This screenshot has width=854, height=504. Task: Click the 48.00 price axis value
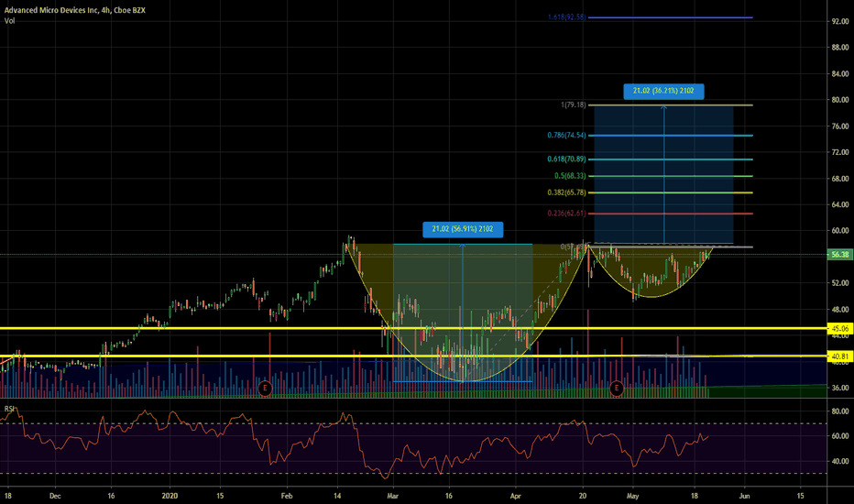click(x=840, y=309)
